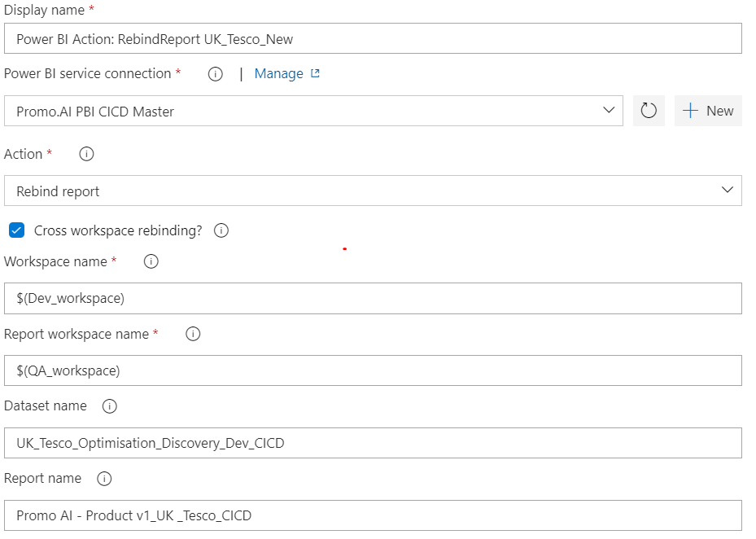Open the tooltip icon for Cross workspace rebinding
This screenshot has height=539, width=756.
click(220, 230)
